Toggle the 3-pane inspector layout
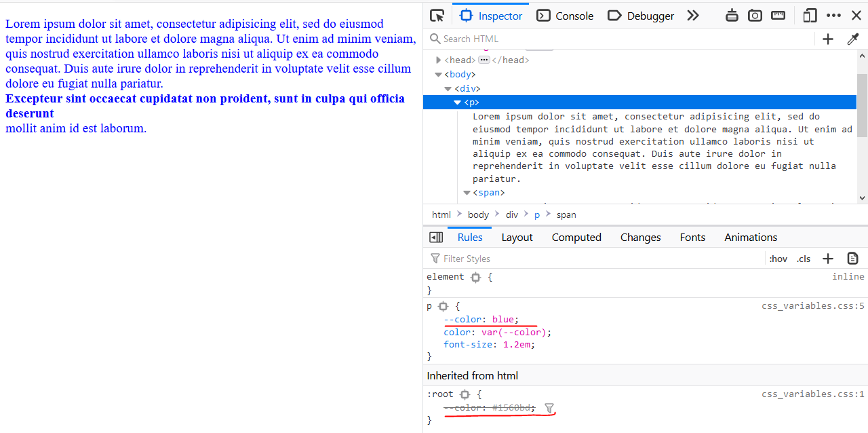 (436, 237)
